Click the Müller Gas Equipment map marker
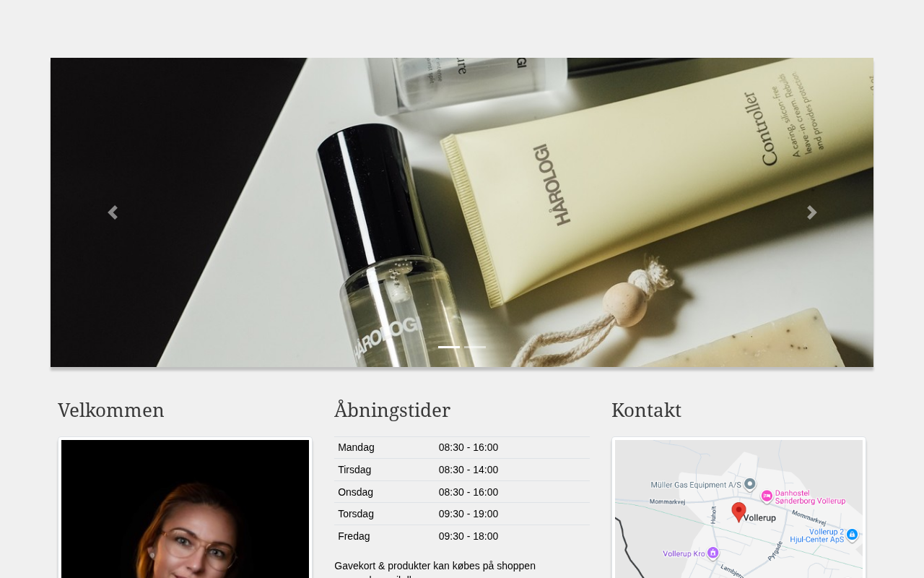 pos(750,483)
